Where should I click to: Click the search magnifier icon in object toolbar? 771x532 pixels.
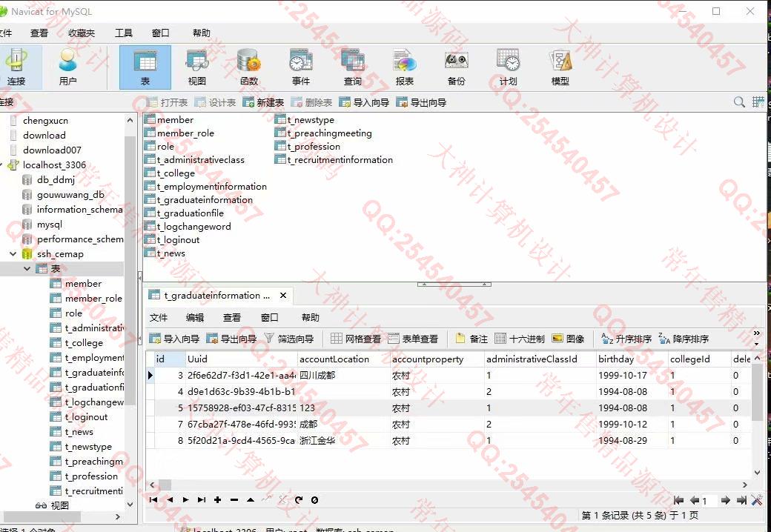click(739, 102)
